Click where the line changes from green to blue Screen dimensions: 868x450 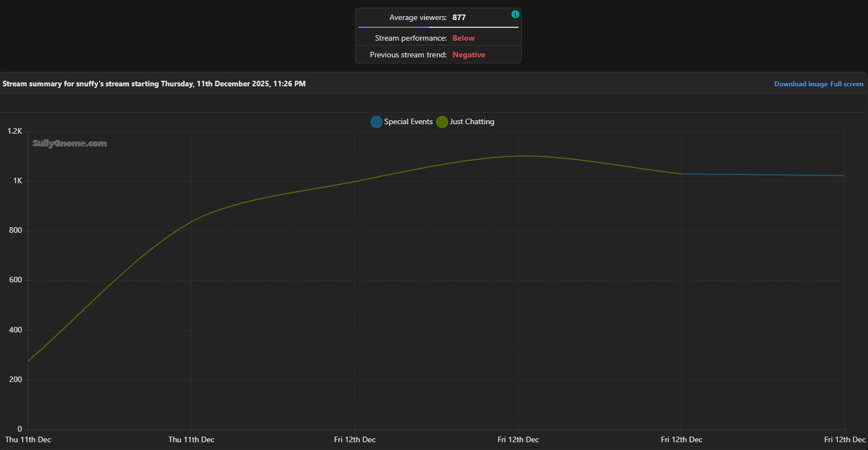682,174
